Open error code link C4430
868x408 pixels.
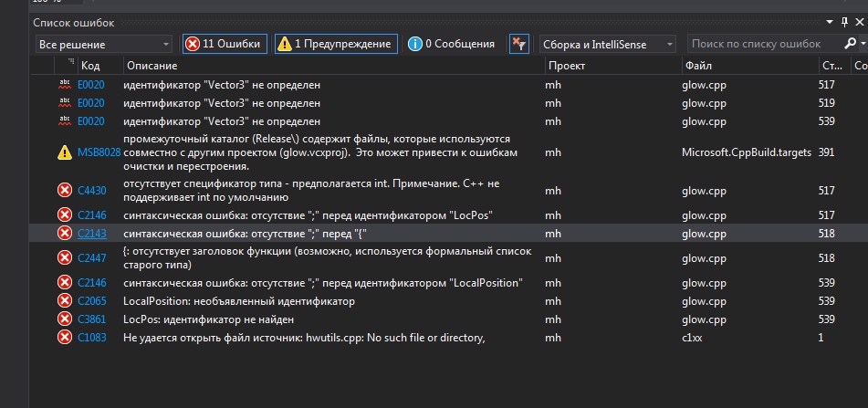click(92, 191)
